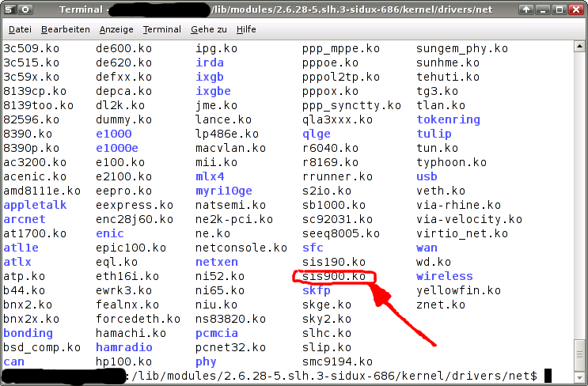Image resolution: width=588 pixels, height=386 pixels.
Task: Click the r8169.ko file name
Action: tap(330, 162)
